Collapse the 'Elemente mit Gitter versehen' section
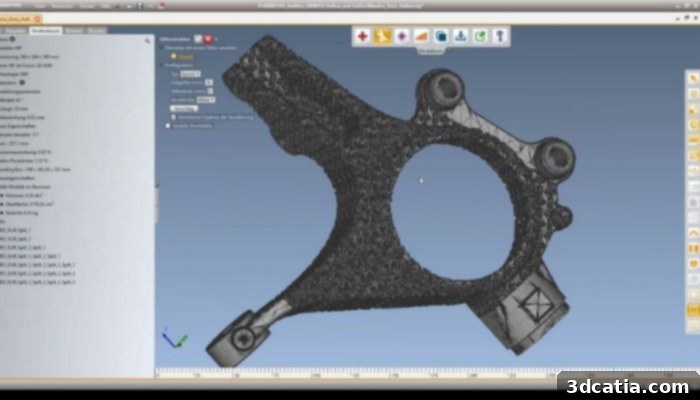Image resolution: width=700 pixels, height=400 pixels. click(x=162, y=47)
